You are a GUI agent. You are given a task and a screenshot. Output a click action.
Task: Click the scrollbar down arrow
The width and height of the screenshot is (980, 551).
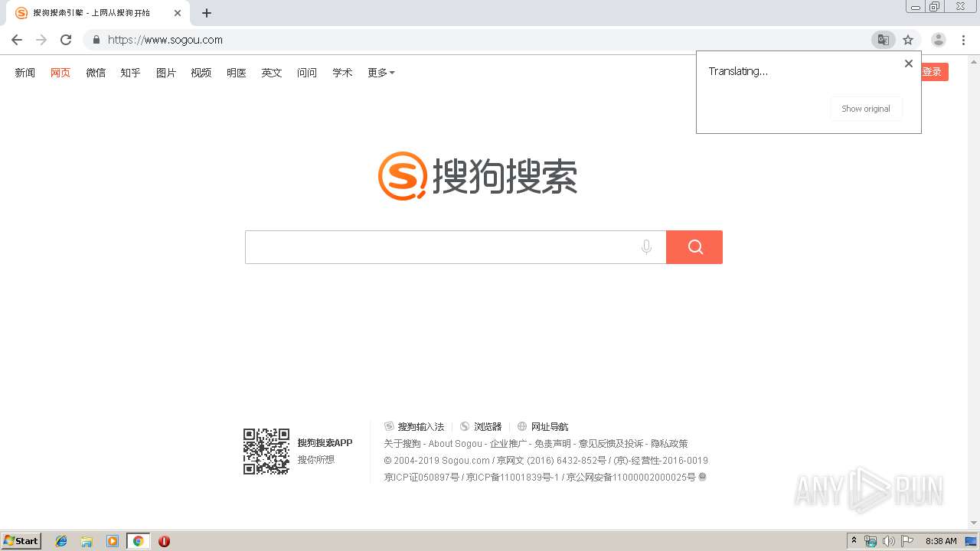pos(974,523)
